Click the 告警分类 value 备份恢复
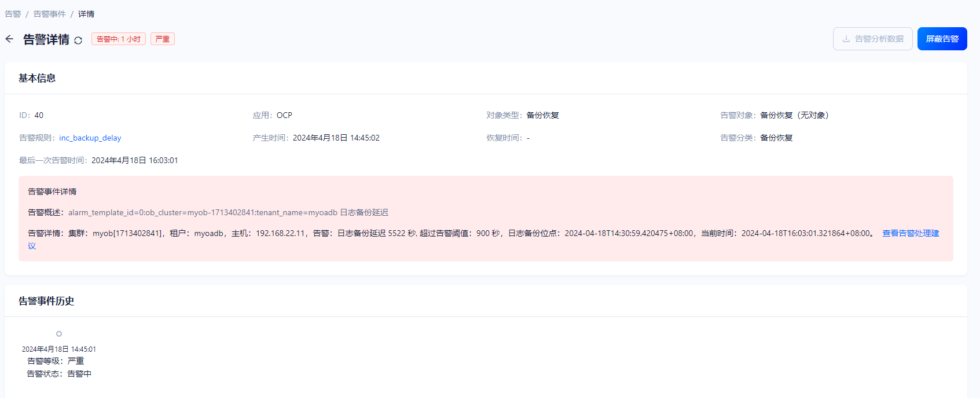 [x=776, y=138]
